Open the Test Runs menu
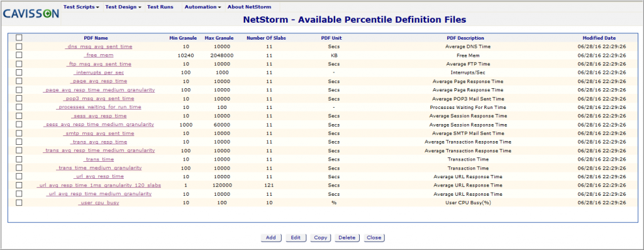This screenshot has width=644, height=250. point(160,7)
